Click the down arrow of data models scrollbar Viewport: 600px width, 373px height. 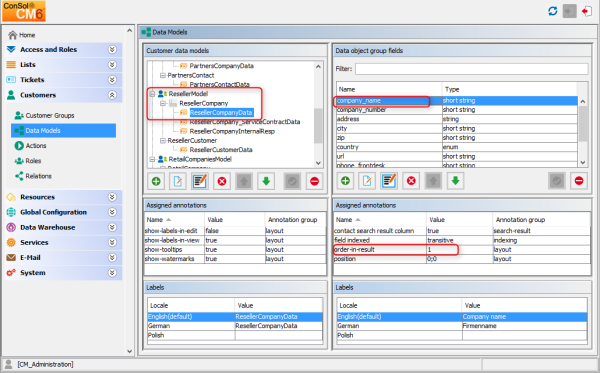318,163
